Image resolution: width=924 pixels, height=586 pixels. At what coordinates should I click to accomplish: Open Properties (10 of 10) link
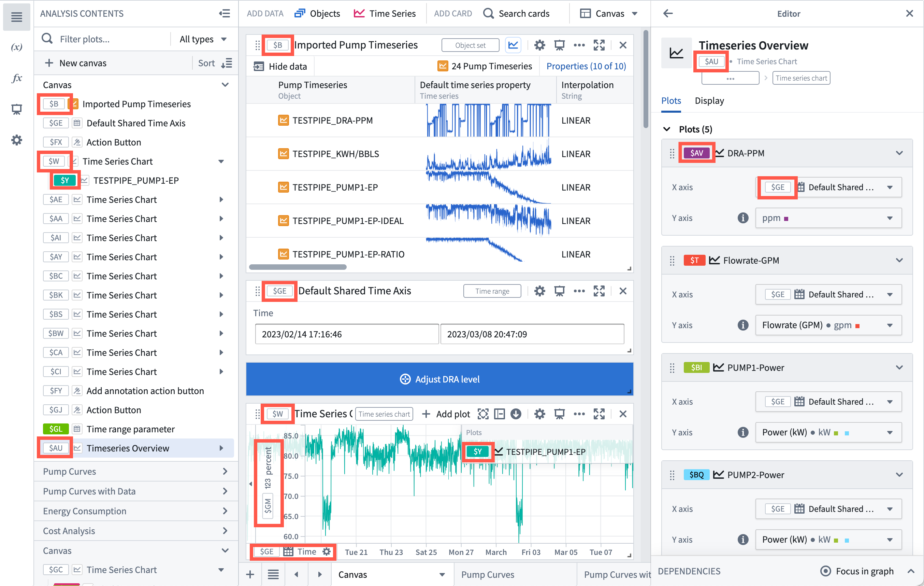point(586,67)
